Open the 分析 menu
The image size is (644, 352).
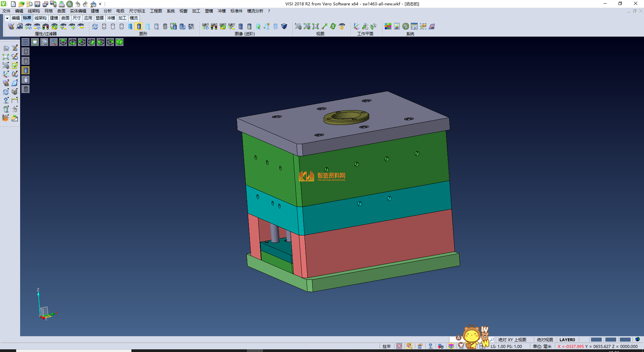107,11
